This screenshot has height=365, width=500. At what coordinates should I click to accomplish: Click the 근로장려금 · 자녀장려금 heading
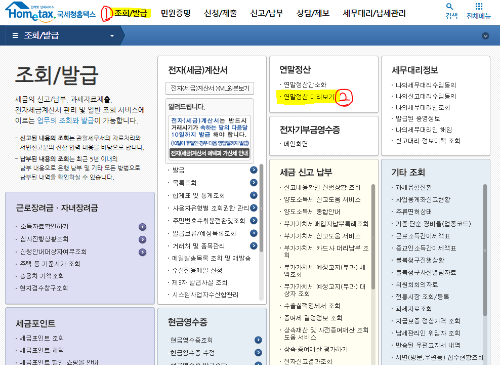(x=57, y=208)
